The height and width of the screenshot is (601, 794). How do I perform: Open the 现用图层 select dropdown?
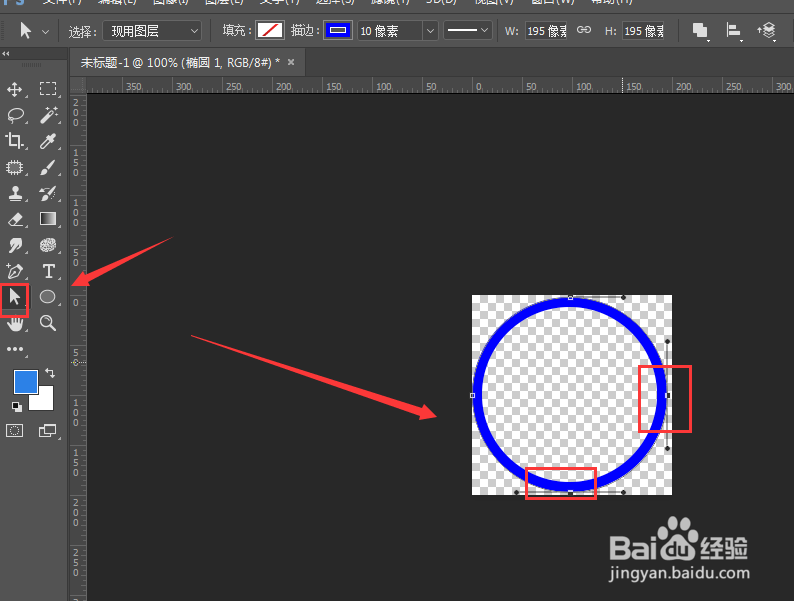pyautogui.click(x=152, y=31)
